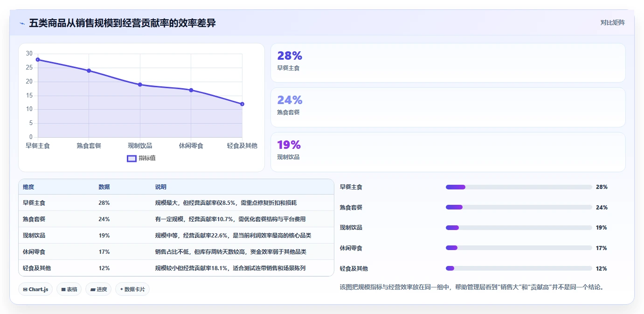Click the 熟食套餐 progress bar
This screenshot has height=314, width=644.
[x=519, y=207]
